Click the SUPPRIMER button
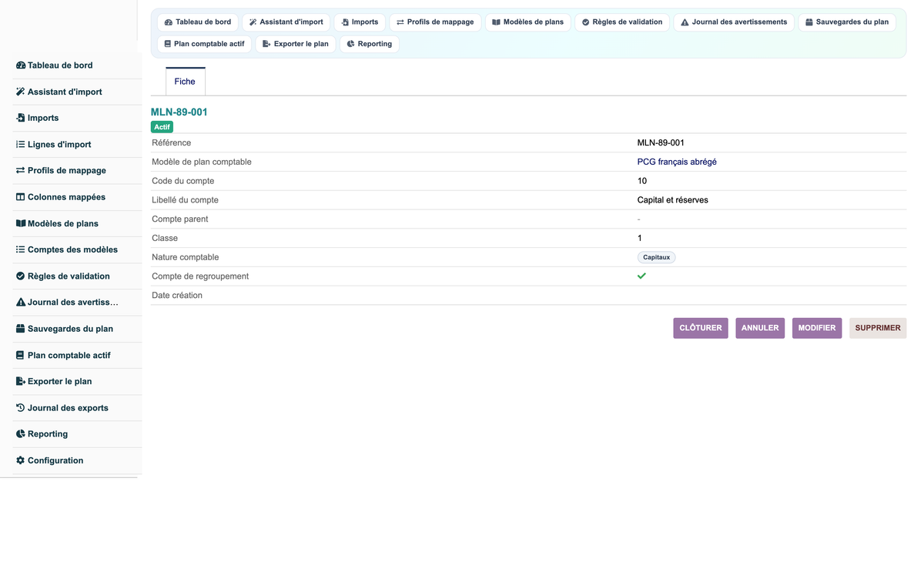This screenshot has width=924, height=572. coord(878,328)
